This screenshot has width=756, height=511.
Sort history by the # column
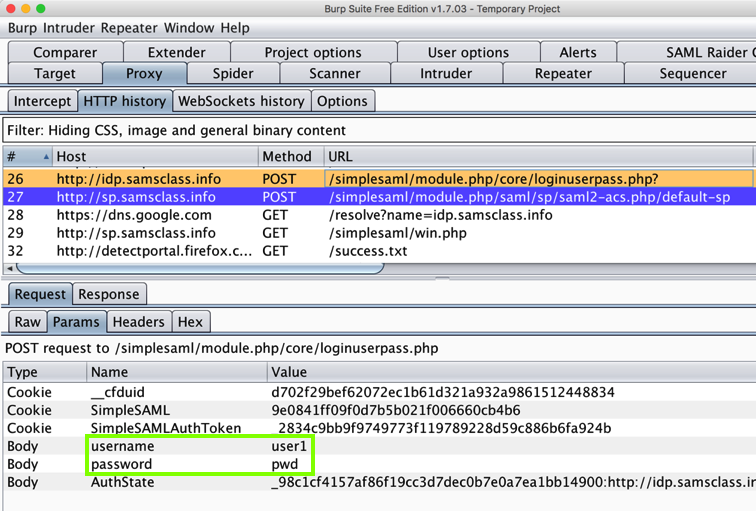[27, 156]
